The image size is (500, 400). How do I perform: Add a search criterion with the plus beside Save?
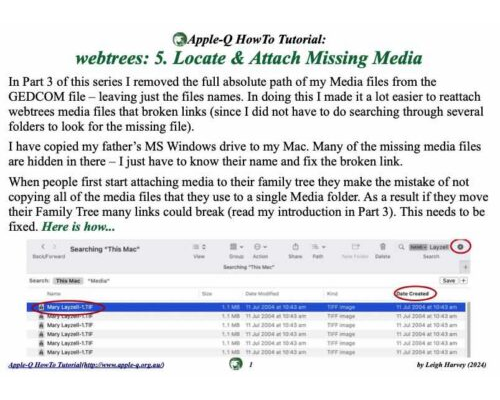(463, 281)
